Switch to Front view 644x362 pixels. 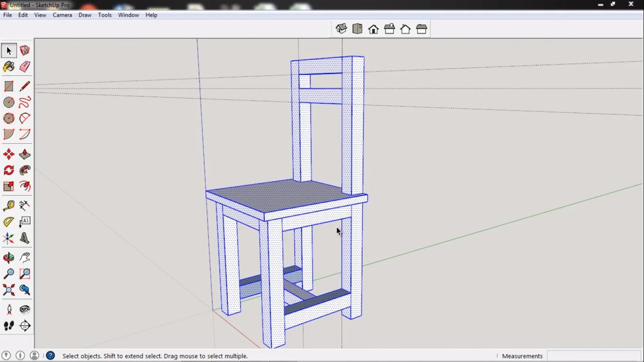(x=373, y=29)
